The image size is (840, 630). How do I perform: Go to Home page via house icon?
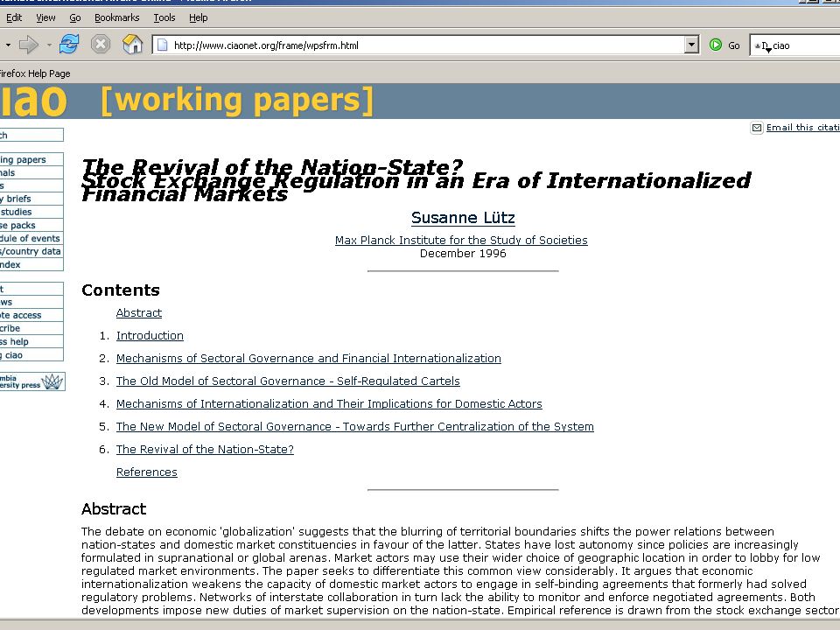pyautogui.click(x=132, y=44)
